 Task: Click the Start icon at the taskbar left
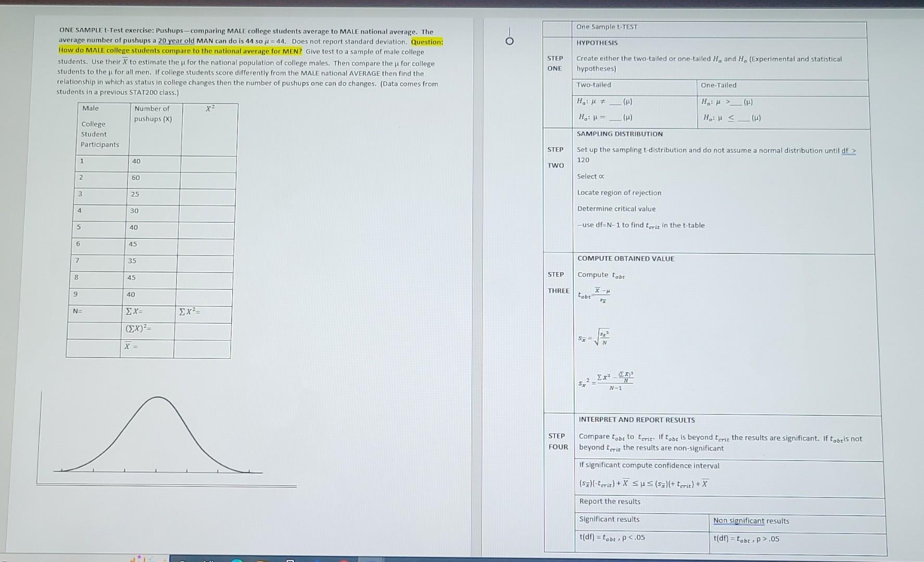(182, 559)
